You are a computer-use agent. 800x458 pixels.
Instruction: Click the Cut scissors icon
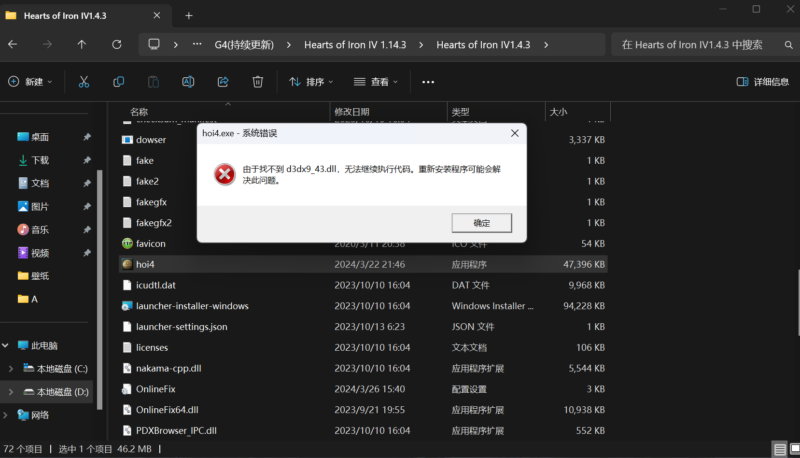coord(84,82)
